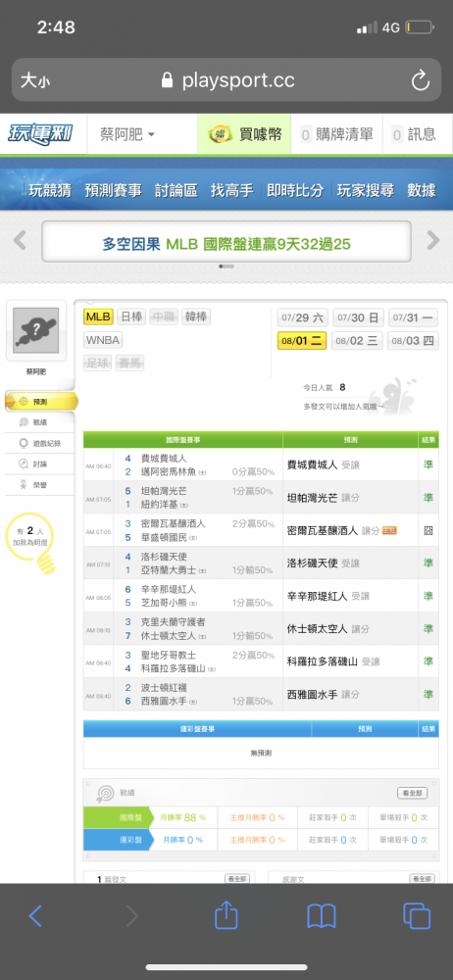The image size is (453, 980).
Task: Tap the Safari back arrow
Action: tap(35, 916)
